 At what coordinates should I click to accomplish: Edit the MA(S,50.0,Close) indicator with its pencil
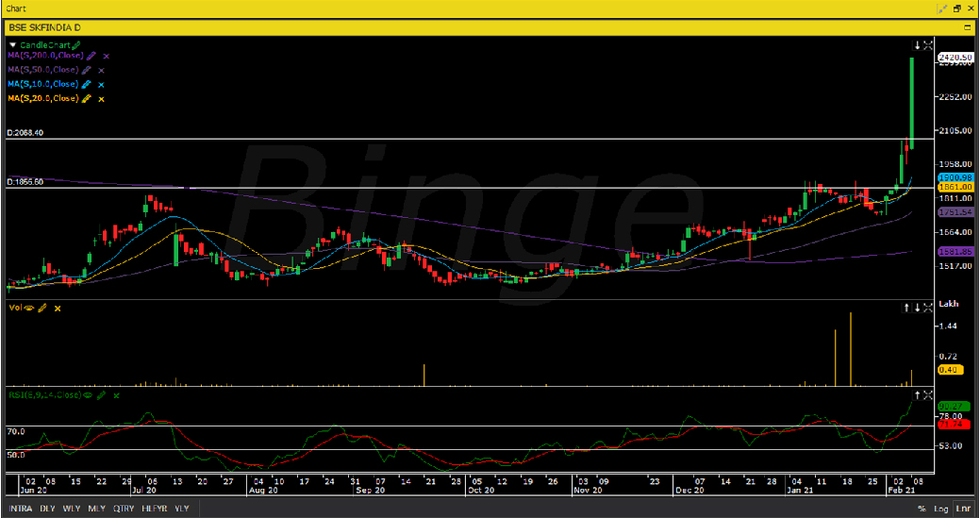pyautogui.click(x=87, y=71)
